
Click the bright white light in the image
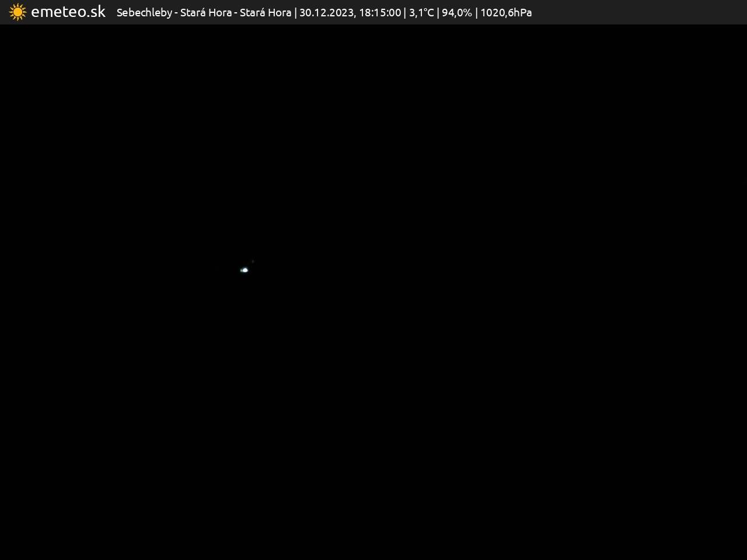(x=245, y=270)
